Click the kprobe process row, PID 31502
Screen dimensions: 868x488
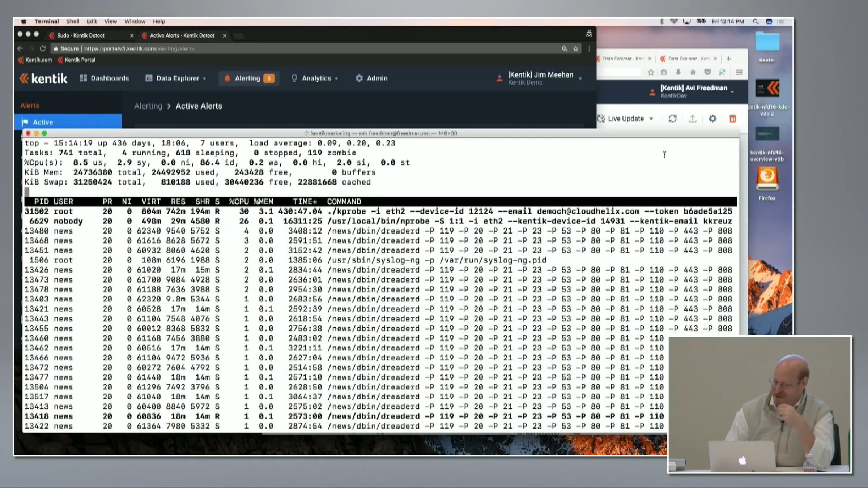(x=380, y=211)
